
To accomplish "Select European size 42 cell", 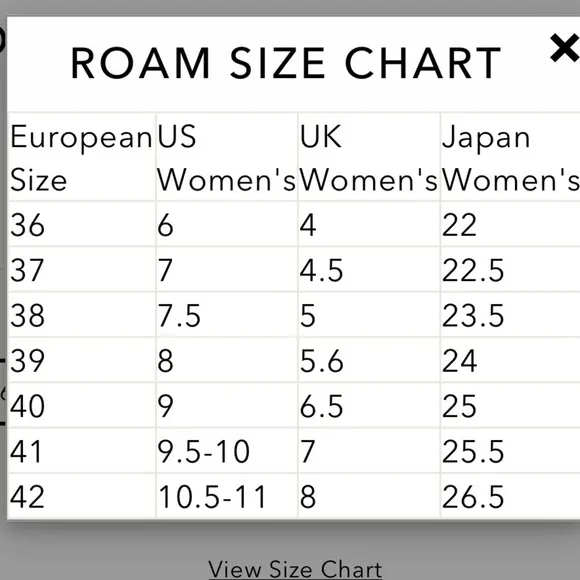I will pyautogui.click(x=82, y=496).
